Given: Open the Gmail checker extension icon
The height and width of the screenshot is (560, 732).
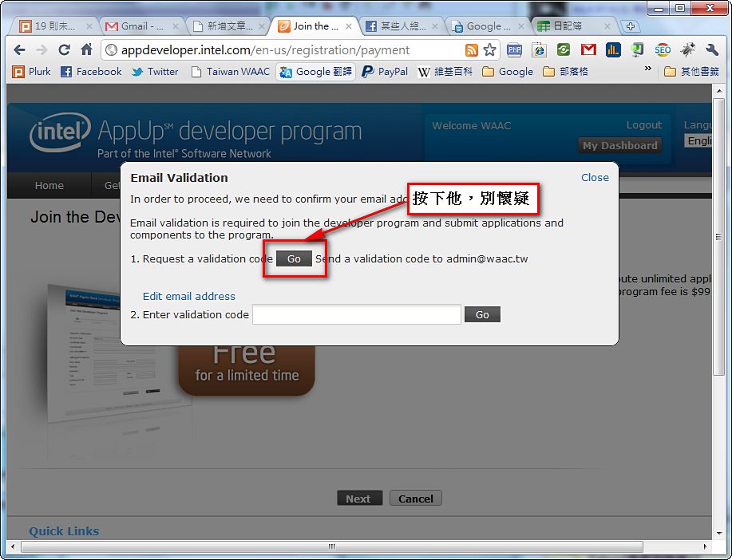Looking at the screenshot, I should (588, 49).
